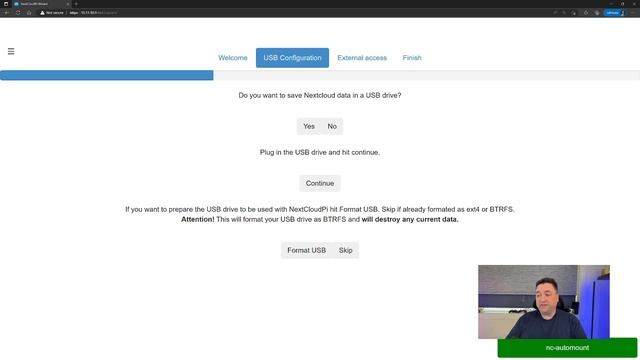Click the Format USB button
The width and height of the screenshot is (640, 360).
point(306,250)
